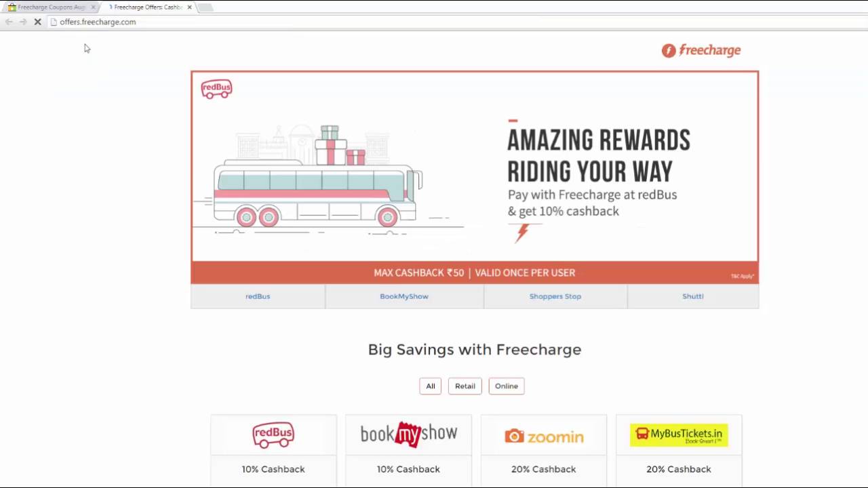Image resolution: width=868 pixels, height=488 pixels.
Task: Select the redBus banner tab
Action: tap(258, 296)
